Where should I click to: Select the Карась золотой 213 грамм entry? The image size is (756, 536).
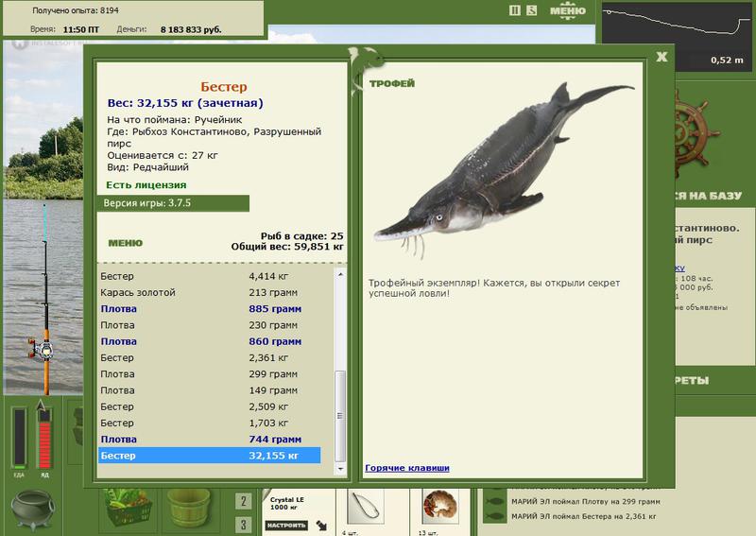(210, 292)
